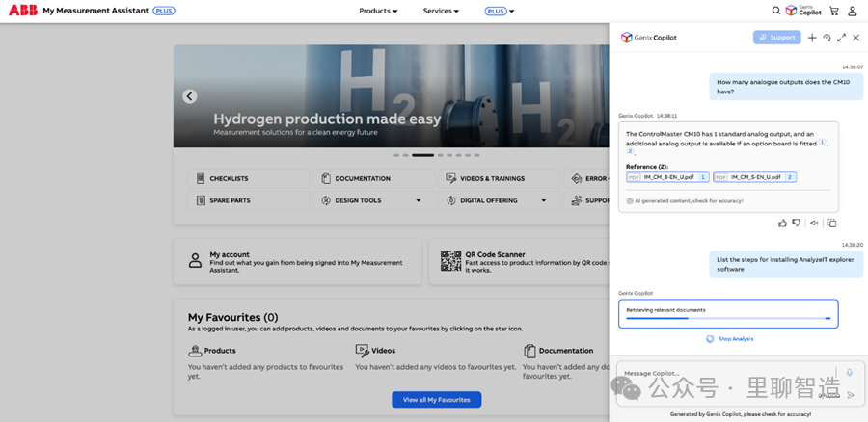Click the My account card
Screen dimensions: 868x422
pos(297,262)
